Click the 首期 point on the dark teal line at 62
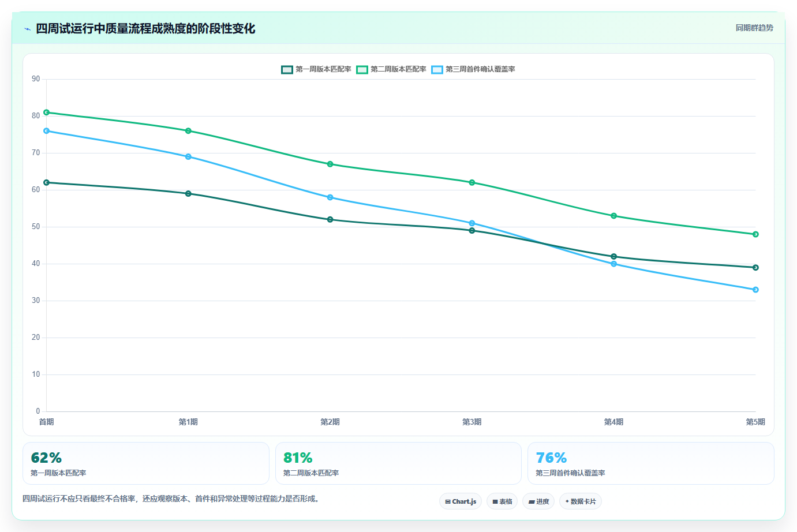 (x=46, y=182)
